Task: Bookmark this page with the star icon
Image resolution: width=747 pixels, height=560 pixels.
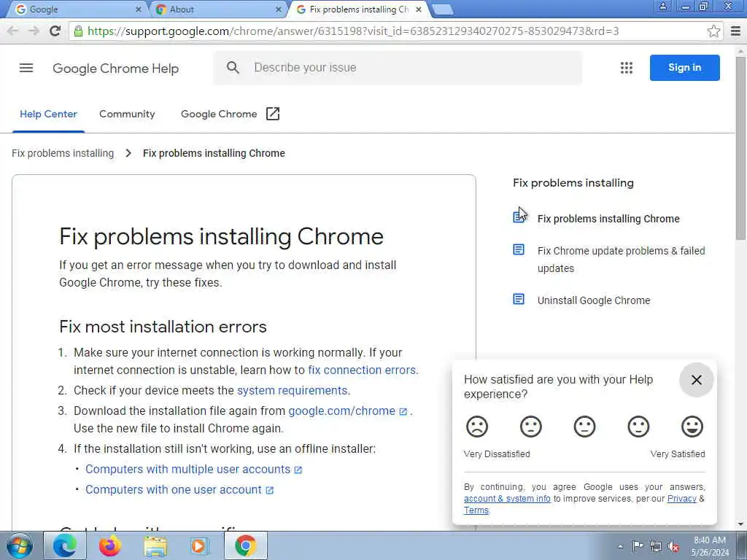Action: pyautogui.click(x=713, y=31)
